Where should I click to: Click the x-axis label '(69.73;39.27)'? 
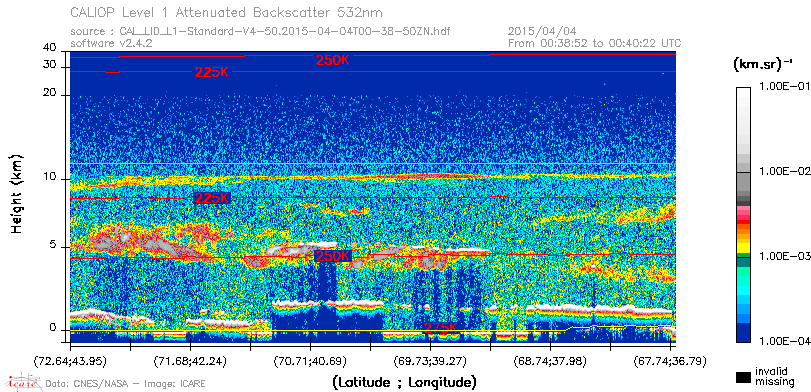[x=430, y=361]
